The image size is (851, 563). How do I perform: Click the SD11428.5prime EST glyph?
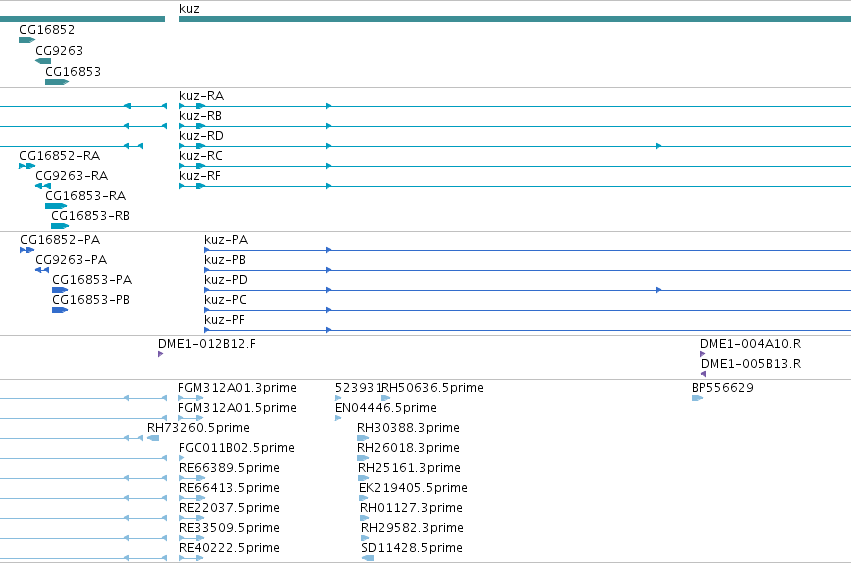(368, 559)
